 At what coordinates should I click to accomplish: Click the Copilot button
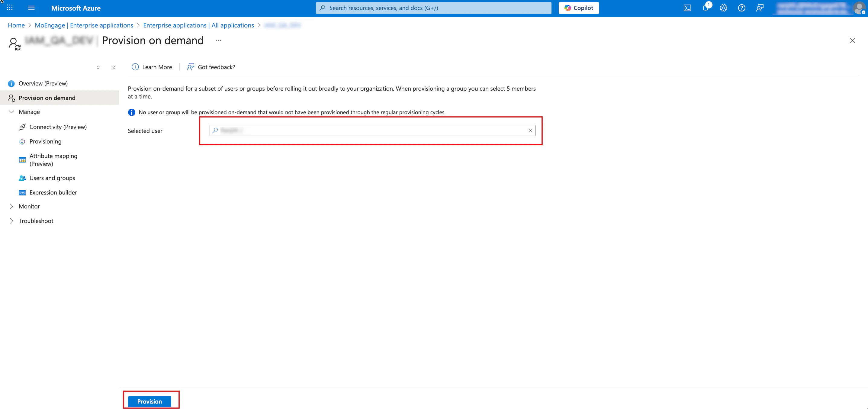point(579,8)
